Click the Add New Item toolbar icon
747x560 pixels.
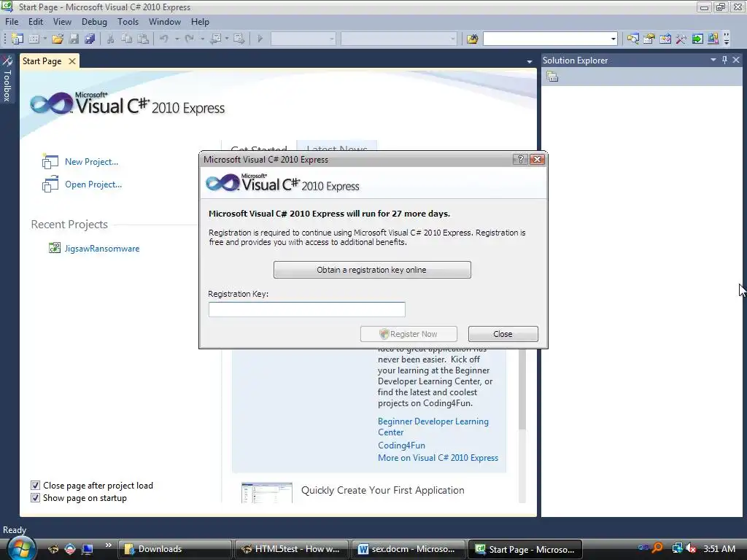click(x=34, y=39)
